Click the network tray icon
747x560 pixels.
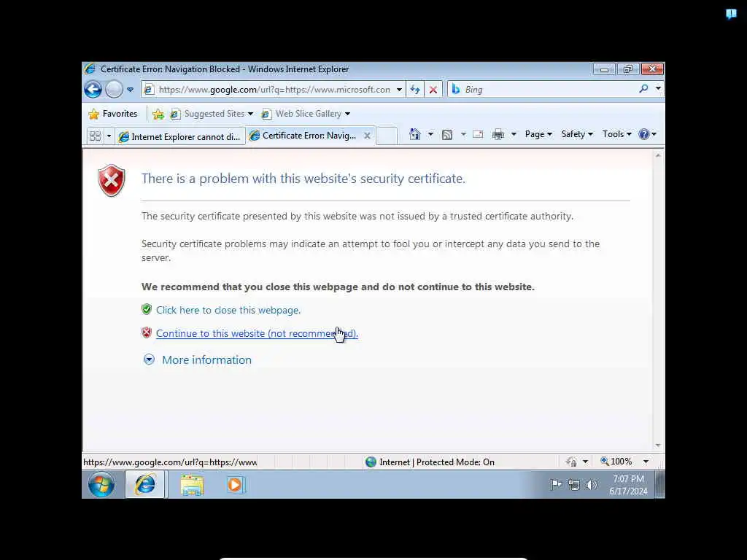(574, 485)
